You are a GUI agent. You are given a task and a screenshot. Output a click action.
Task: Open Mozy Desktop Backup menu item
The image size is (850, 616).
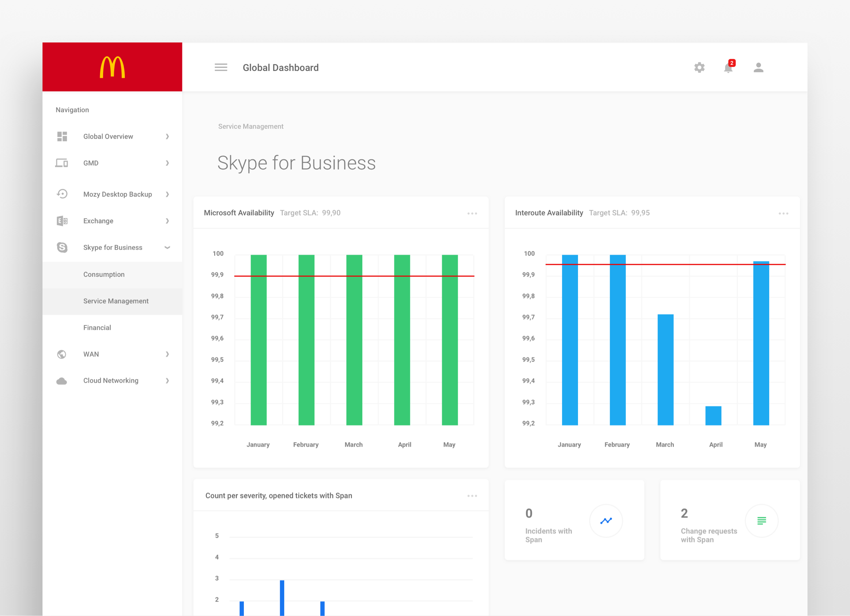112,194
